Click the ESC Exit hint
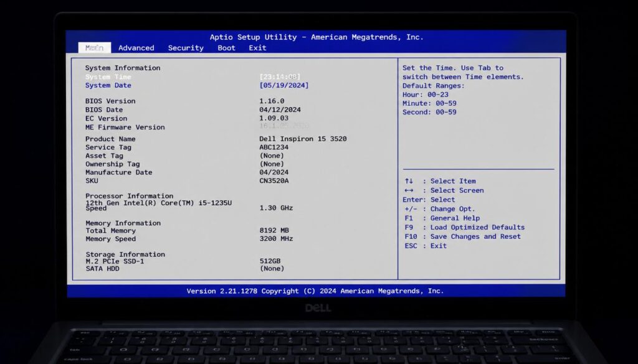Viewport: 638px width, 364px height. (x=425, y=246)
